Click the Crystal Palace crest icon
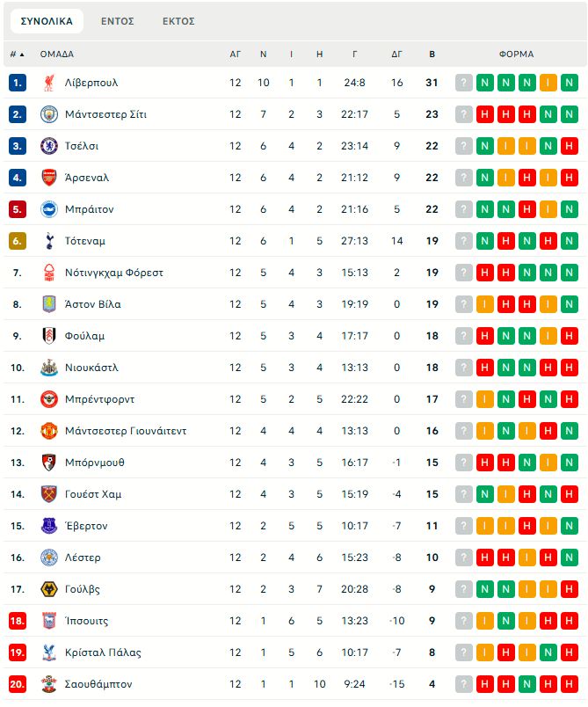588x707 pixels. pos(48,652)
